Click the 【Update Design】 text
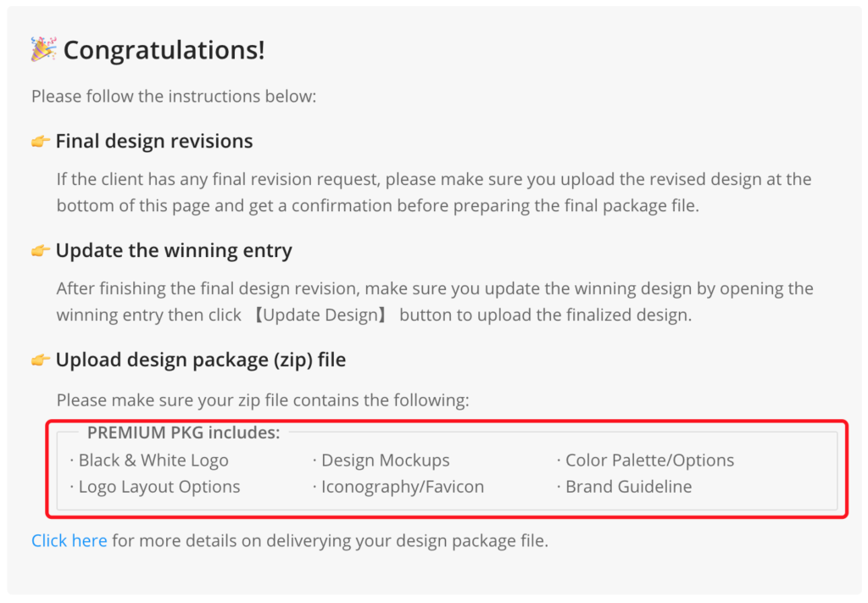Screen dimensions: 868x603 [321, 315]
